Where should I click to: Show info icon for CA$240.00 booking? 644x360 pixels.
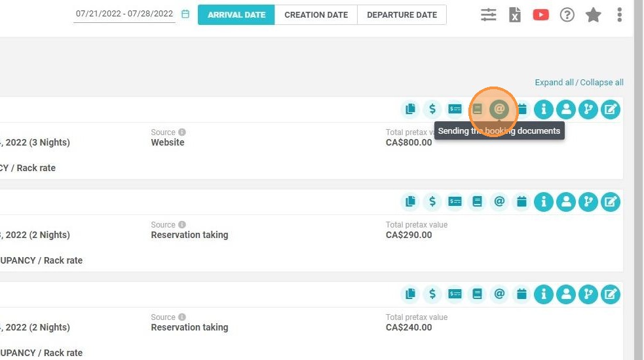pos(544,294)
